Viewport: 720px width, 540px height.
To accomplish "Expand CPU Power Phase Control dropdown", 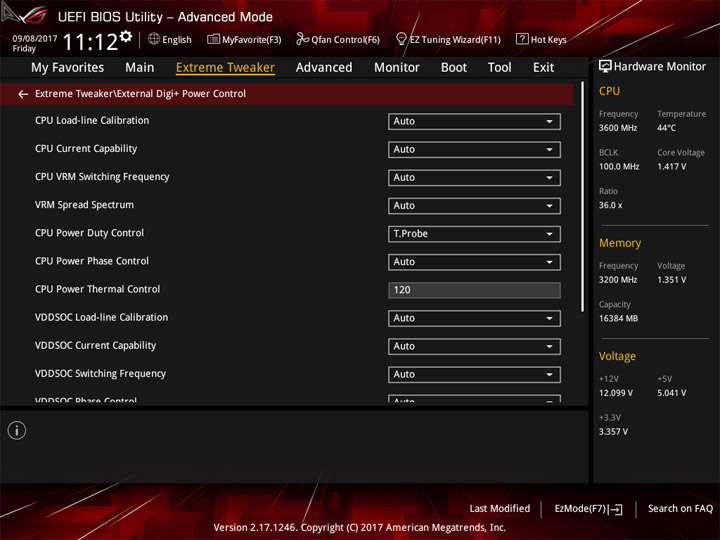I will (474, 262).
